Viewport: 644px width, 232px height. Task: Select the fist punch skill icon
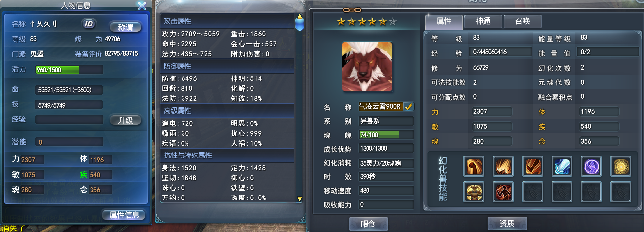tap(473, 166)
